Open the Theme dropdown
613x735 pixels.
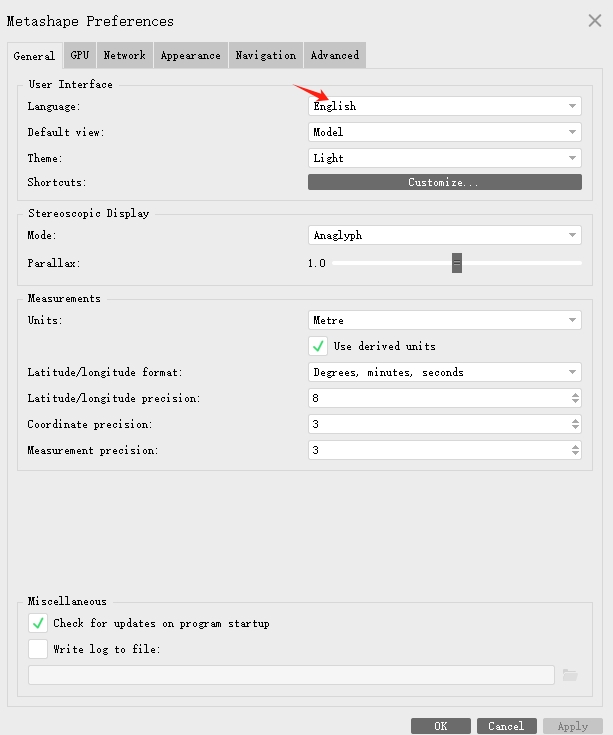[x=444, y=158]
